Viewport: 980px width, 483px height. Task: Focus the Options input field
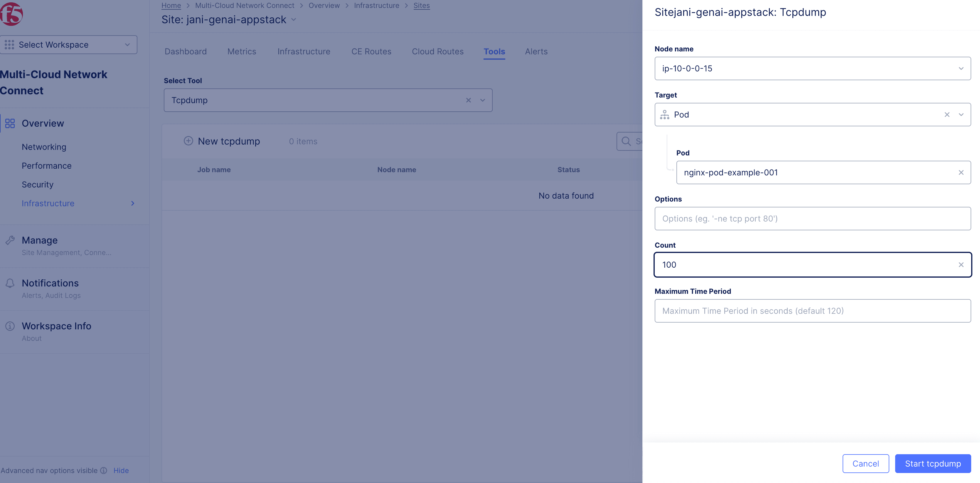point(813,219)
